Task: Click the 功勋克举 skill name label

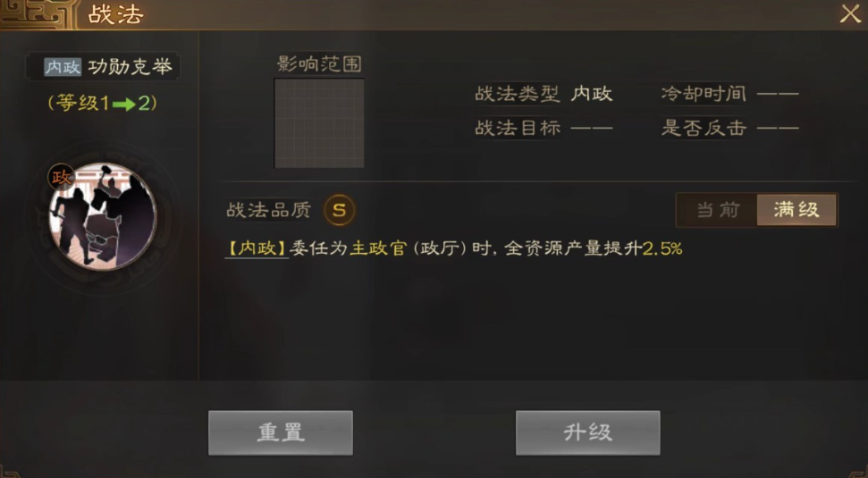Action: tap(131, 67)
